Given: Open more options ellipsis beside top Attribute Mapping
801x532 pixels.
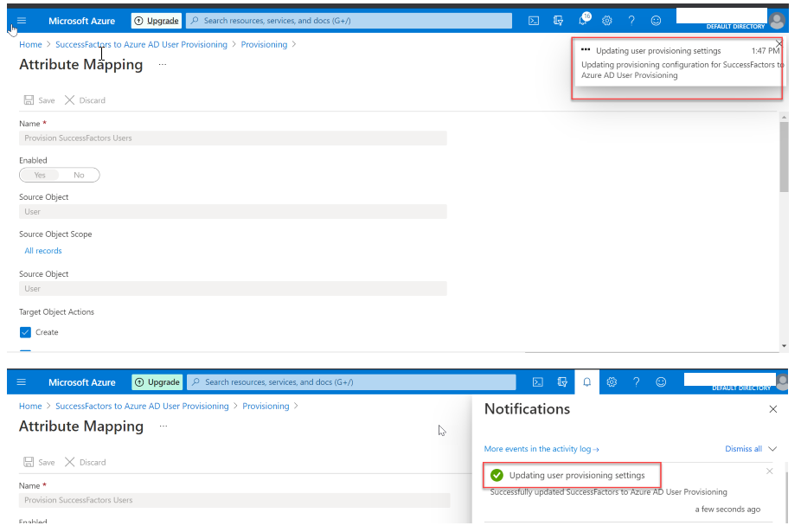Looking at the screenshot, I should point(163,64).
